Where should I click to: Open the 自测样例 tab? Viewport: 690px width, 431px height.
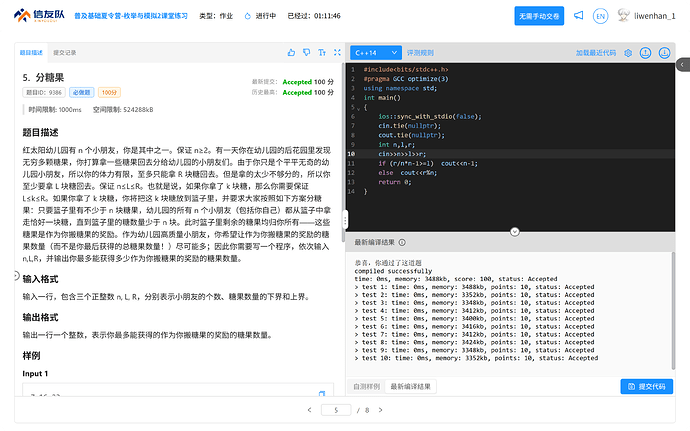[x=367, y=387]
